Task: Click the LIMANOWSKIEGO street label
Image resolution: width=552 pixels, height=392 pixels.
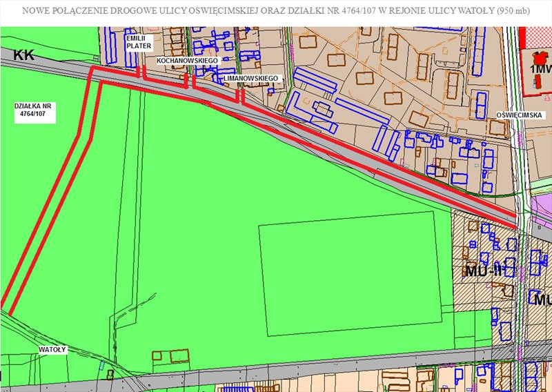Action: (x=251, y=79)
